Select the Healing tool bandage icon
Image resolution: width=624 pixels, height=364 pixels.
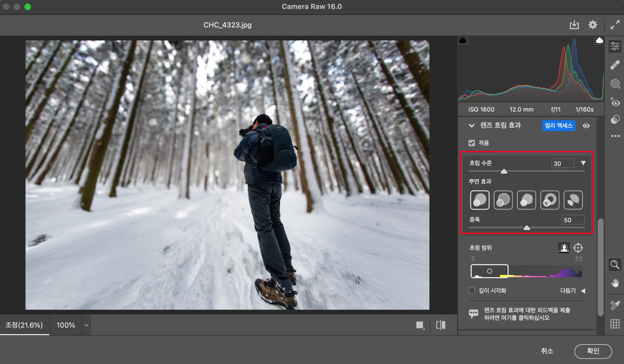click(x=615, y=65)
